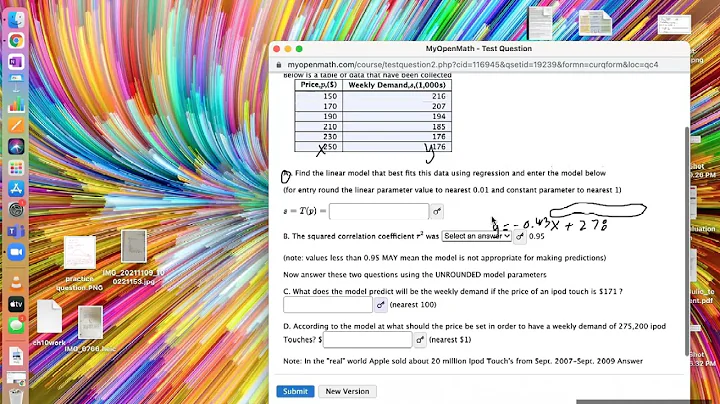Screen dimensions: 720x404
Task: Activate Siri from the dock
Action: point(16,146)
